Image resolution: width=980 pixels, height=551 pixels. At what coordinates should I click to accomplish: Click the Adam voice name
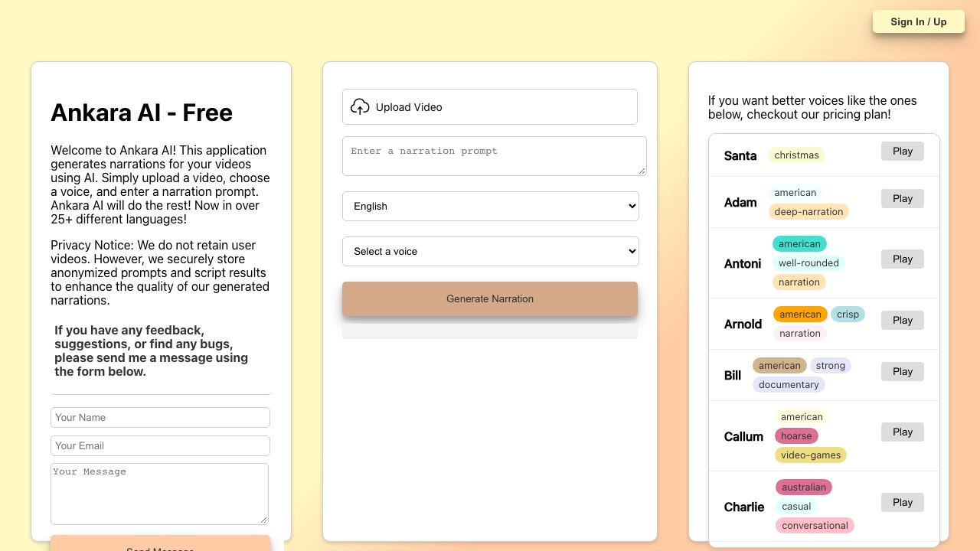click(740, 202)
